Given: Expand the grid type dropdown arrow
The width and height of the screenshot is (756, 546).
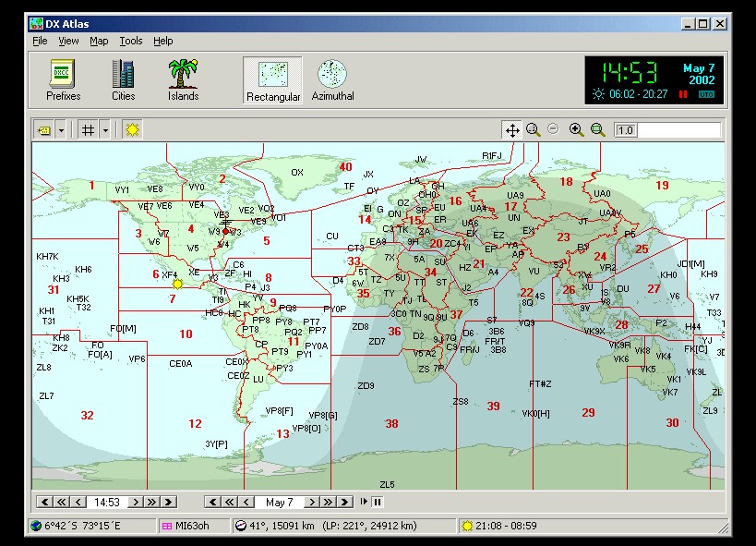Looking at the screenshot, I should 105,130.
